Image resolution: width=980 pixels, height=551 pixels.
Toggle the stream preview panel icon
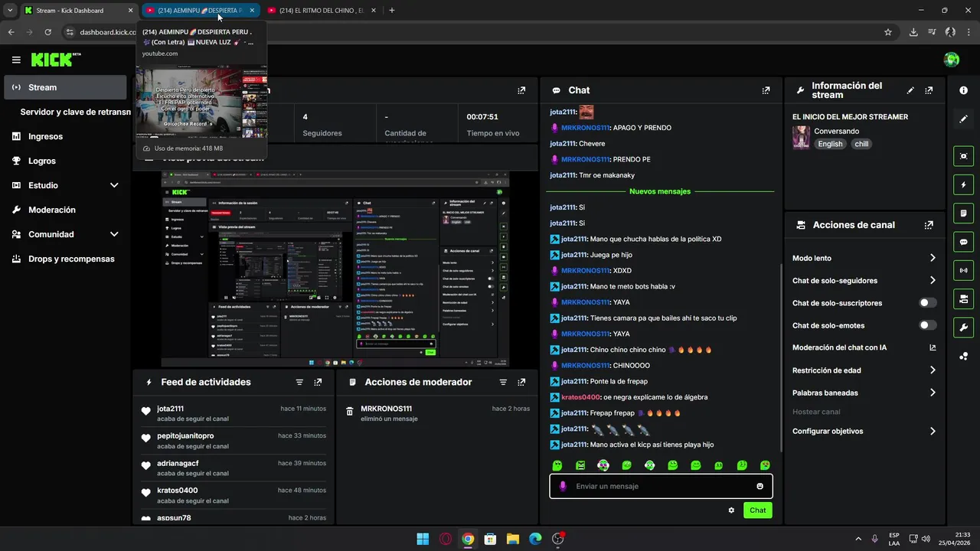tap(964, 156)
